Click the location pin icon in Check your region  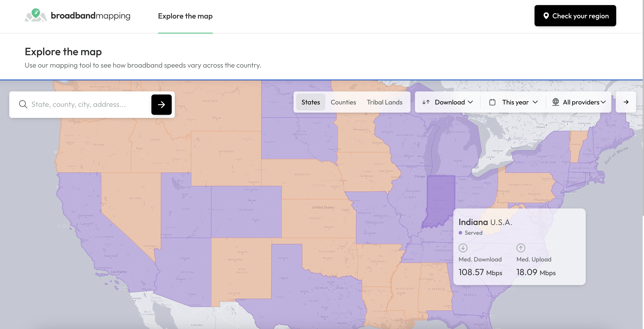tap(546, 16)
